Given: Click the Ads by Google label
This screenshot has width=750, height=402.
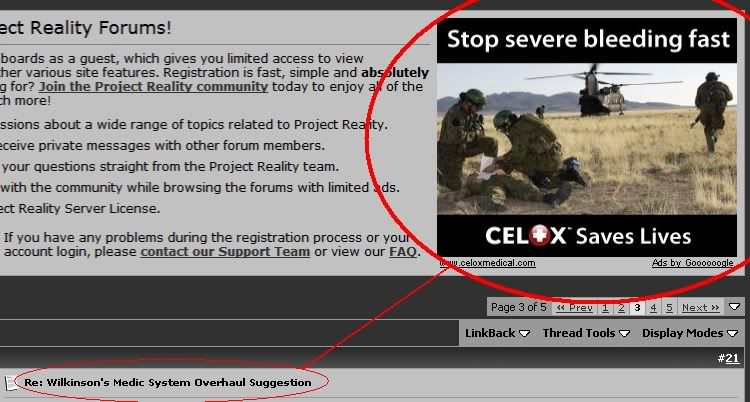Looking at the screenshot, I should 692,263.
